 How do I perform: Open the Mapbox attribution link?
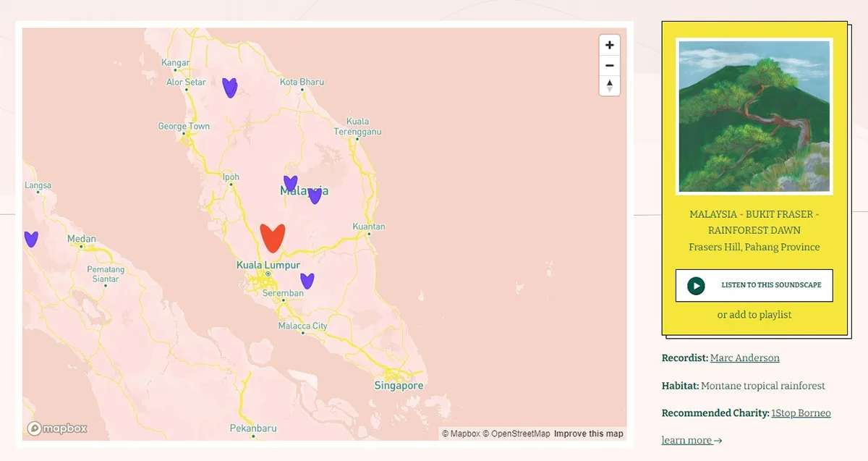point(461,433)
